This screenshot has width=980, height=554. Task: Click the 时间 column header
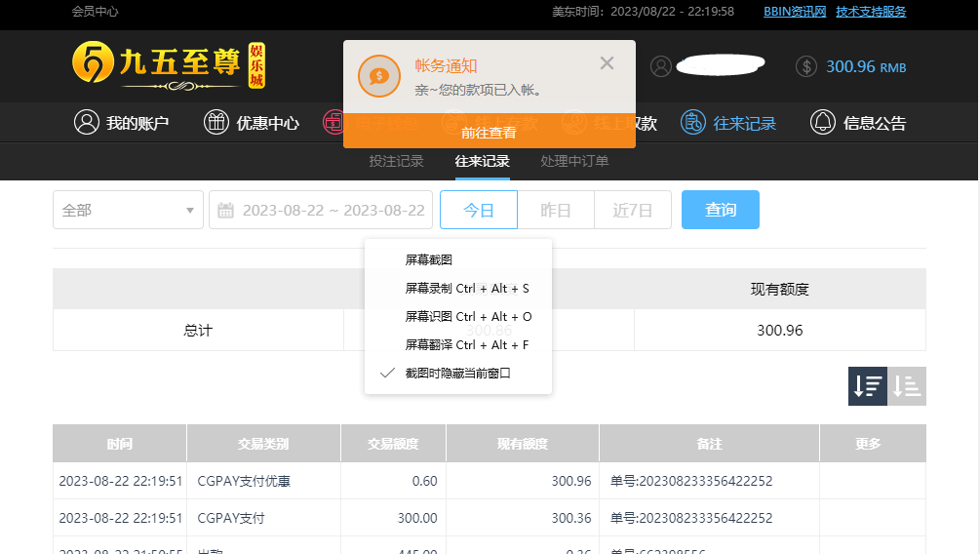119,444
